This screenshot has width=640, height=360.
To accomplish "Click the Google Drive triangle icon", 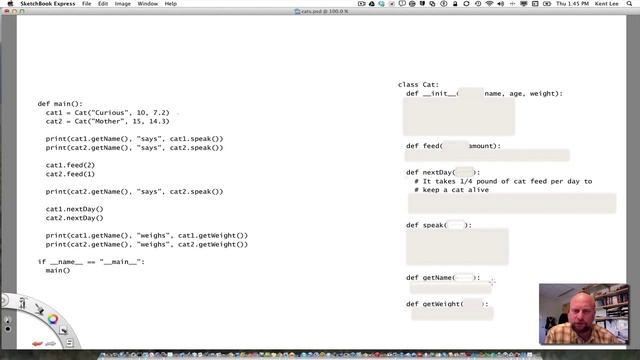I will point(372,4).
